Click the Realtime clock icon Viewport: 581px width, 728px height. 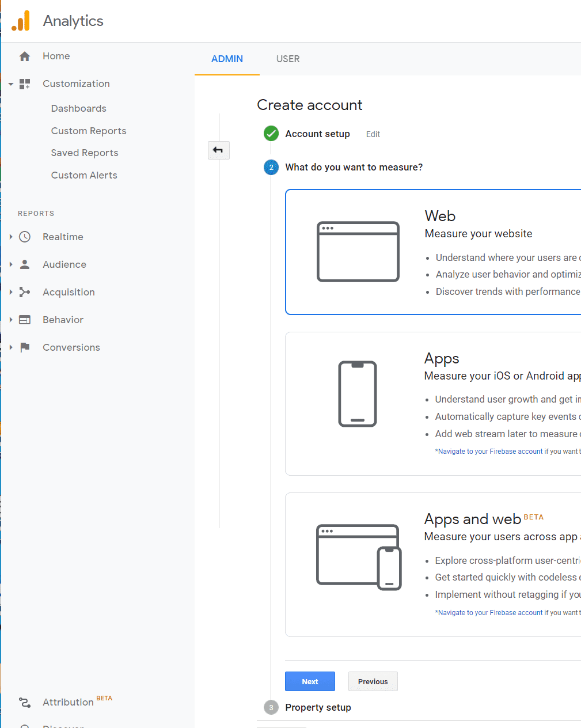click(25, 237)
